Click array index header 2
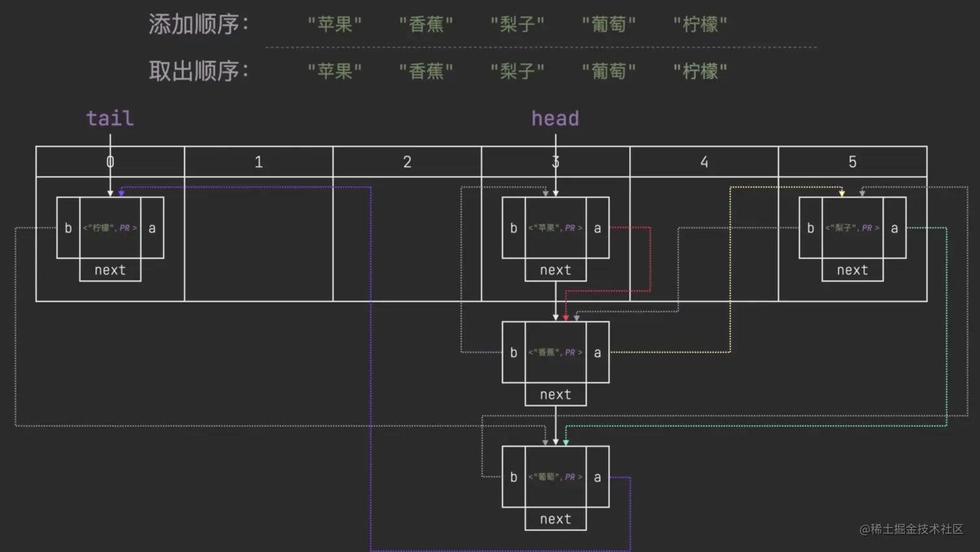Screen dimensions: 980x552 407,162
